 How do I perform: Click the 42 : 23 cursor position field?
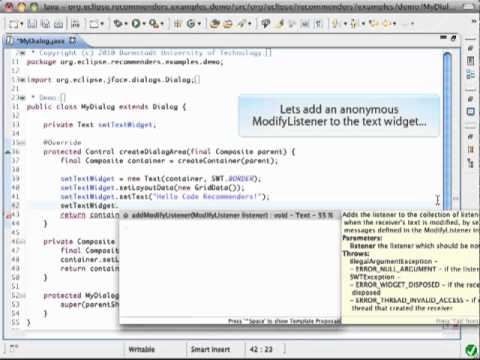[x=261, y=349]
